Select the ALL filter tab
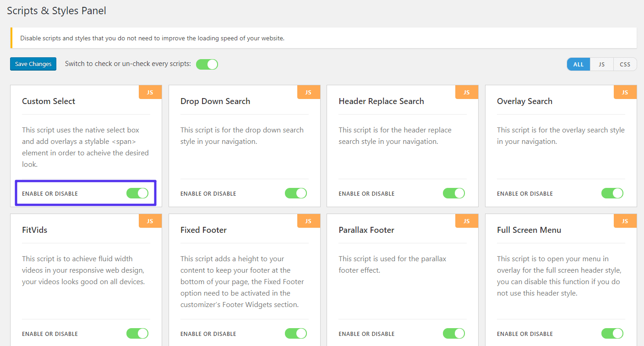This screenshot has width=644, height=346. point(578,64)
